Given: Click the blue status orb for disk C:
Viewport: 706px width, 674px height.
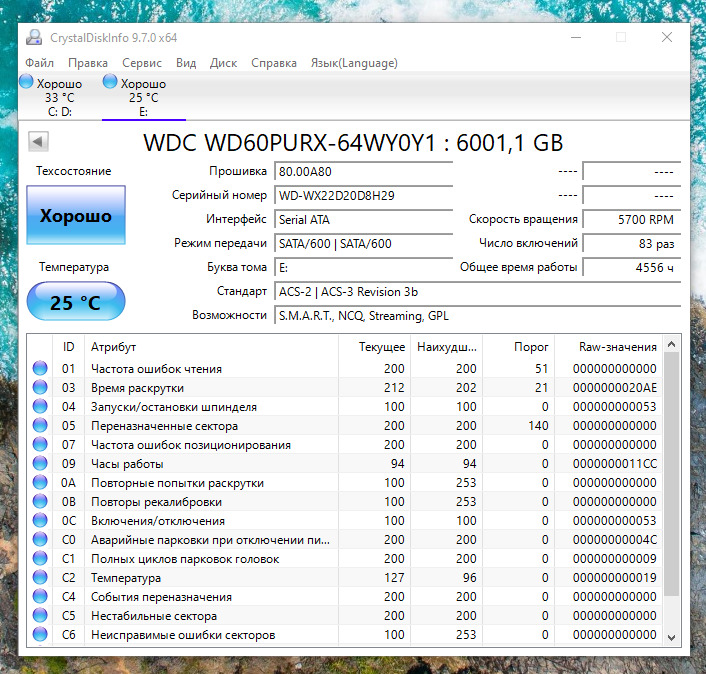Looking at the screenshot, I should (27, 83).
